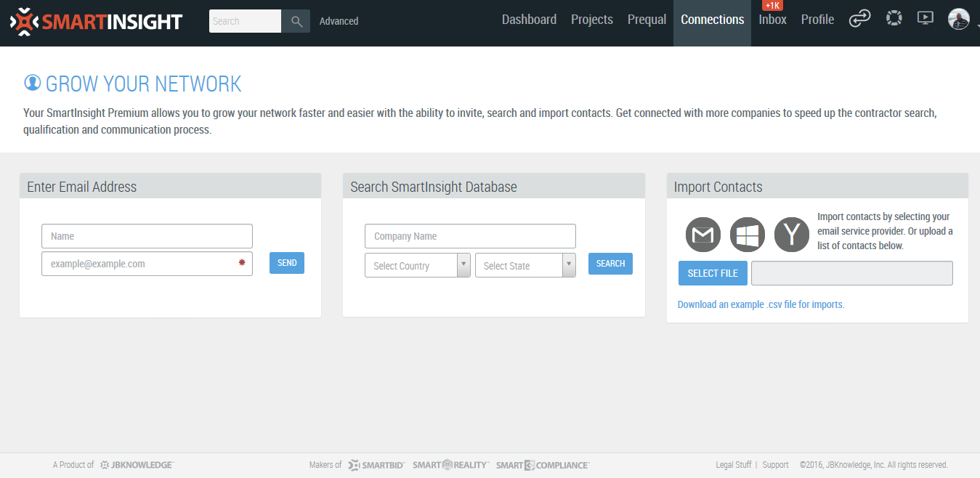Click the SEARCH button in database panel
980x478 pixels.
point(610,264)
